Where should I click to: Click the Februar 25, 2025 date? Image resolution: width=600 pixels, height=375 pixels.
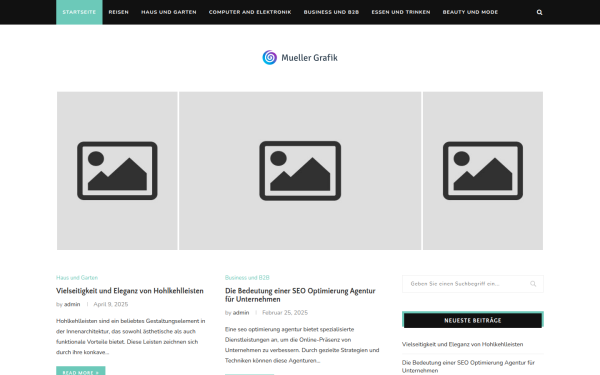point(285,313)
